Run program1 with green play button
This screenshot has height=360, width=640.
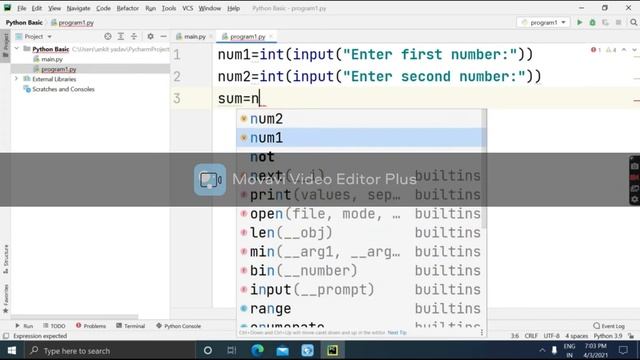[x=579, y=22]
